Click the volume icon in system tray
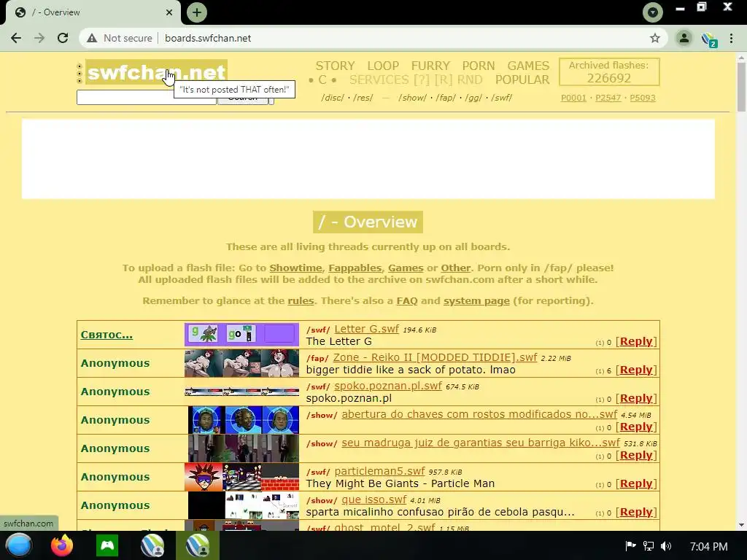 [x=667, y=546]
